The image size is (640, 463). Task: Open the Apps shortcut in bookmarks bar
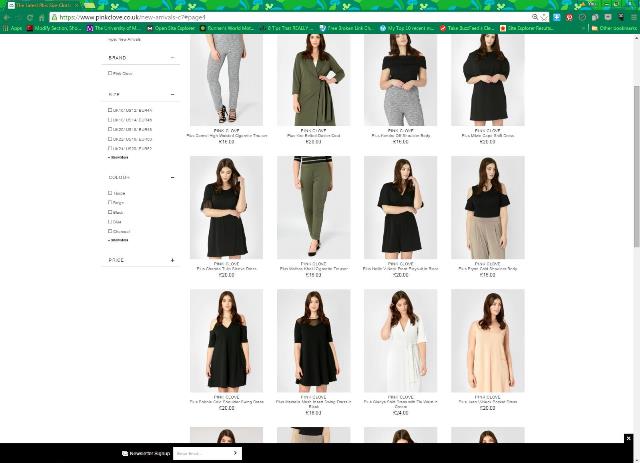tap(12, 28)
